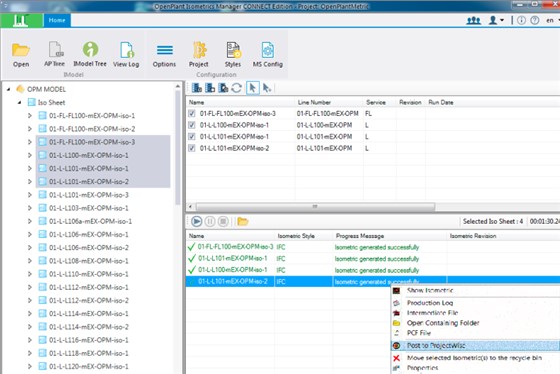Expand tree node 01-L-L108-mEX-OPM-iso-1
Viewport: 560px width, 374px height.
click(30, 261)
